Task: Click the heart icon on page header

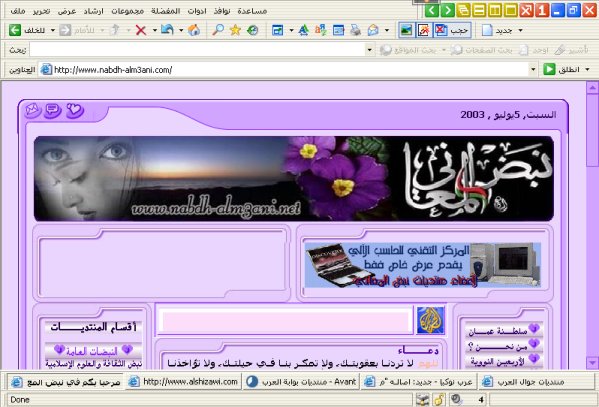Action: coord(74,110)
